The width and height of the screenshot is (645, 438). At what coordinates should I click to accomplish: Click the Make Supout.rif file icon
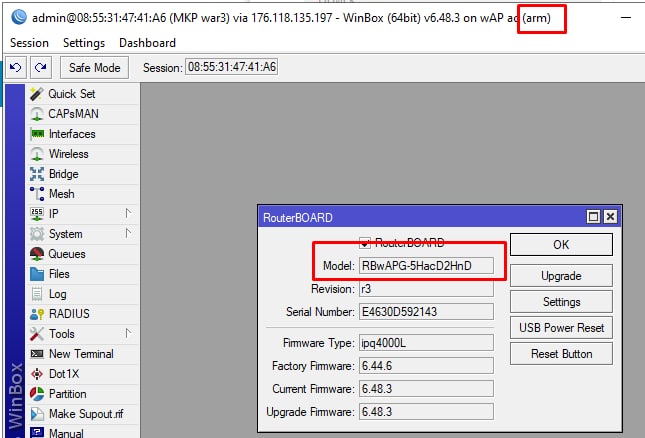(37, 414)
